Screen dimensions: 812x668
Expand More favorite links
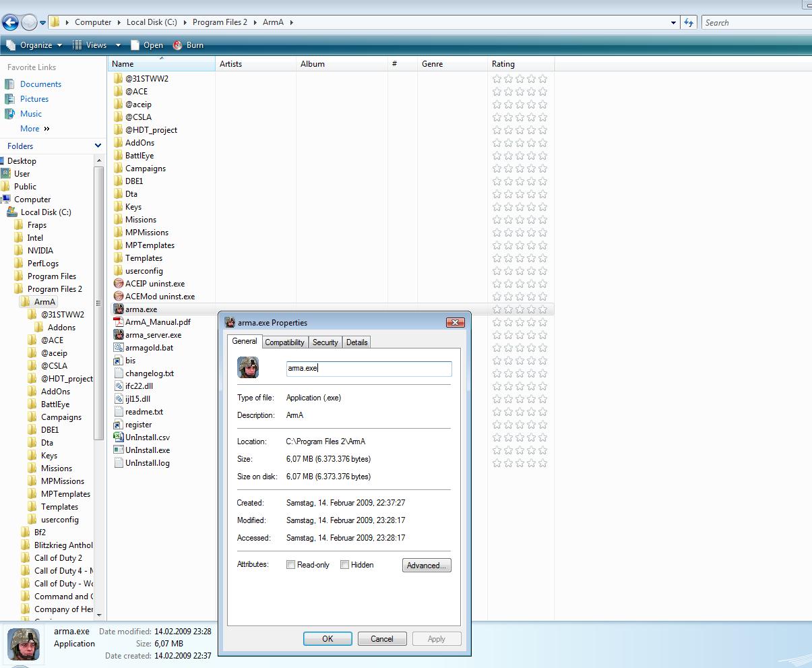pos(35,129)
